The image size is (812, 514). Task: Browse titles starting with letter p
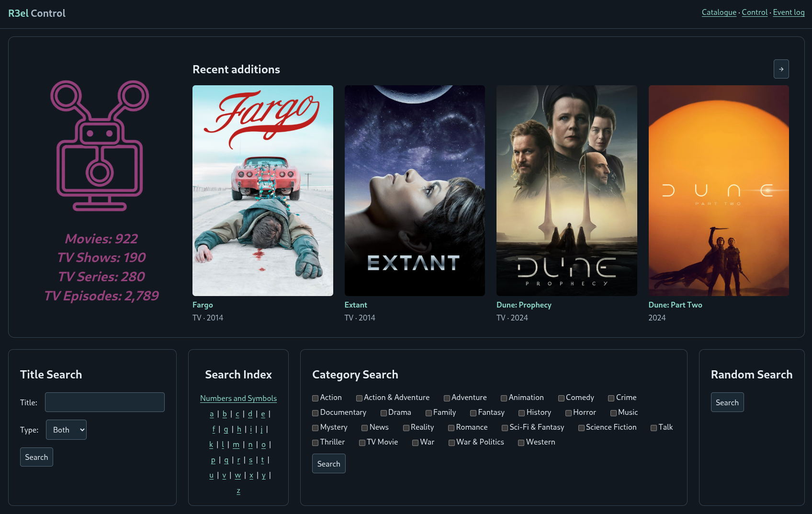[213, 460]
